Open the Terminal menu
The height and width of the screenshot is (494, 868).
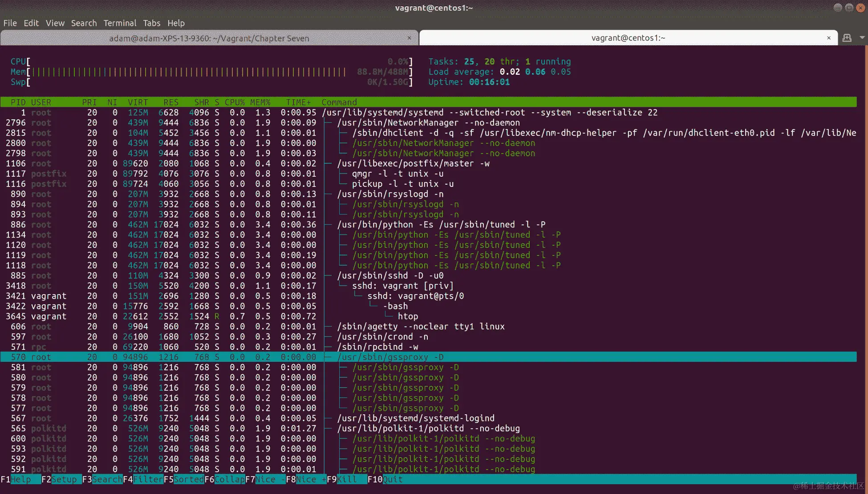pyautogui.click(x=120, y=23)
